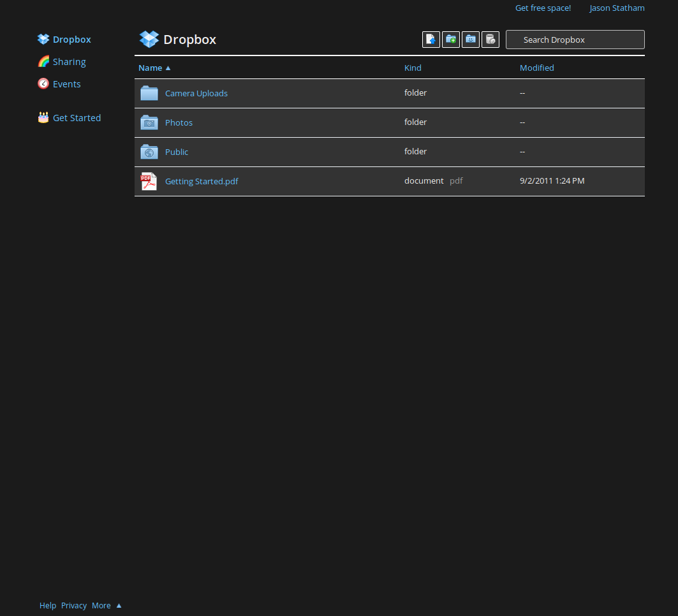
Task: Click the Get free space! link
Action: 543,8
